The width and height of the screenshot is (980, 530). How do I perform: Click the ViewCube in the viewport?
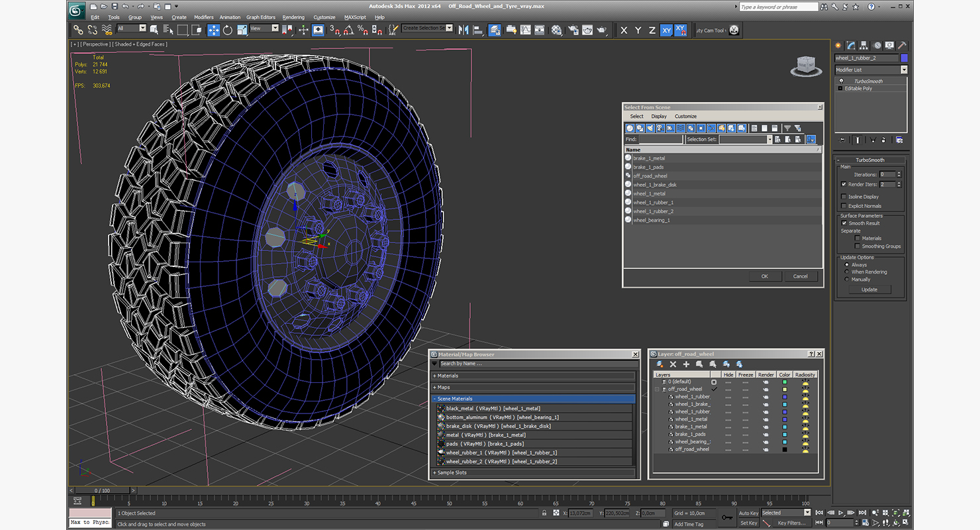(805, 64)
